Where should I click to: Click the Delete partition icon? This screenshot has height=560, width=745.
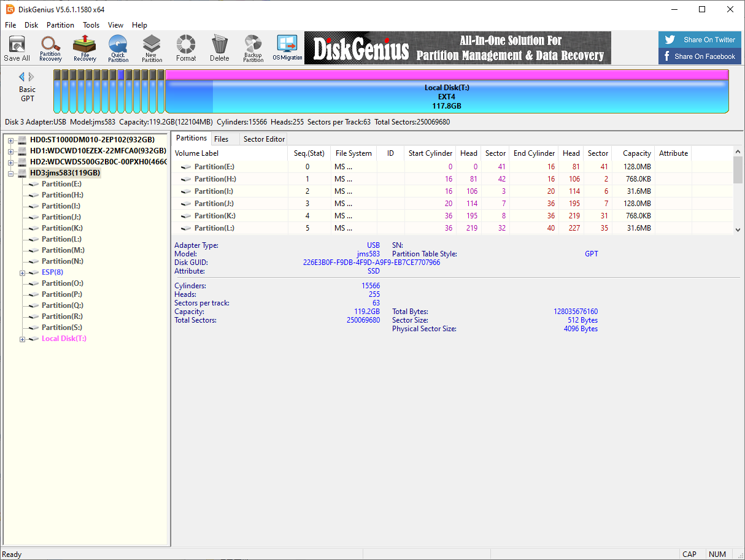(x=219, y=48)
